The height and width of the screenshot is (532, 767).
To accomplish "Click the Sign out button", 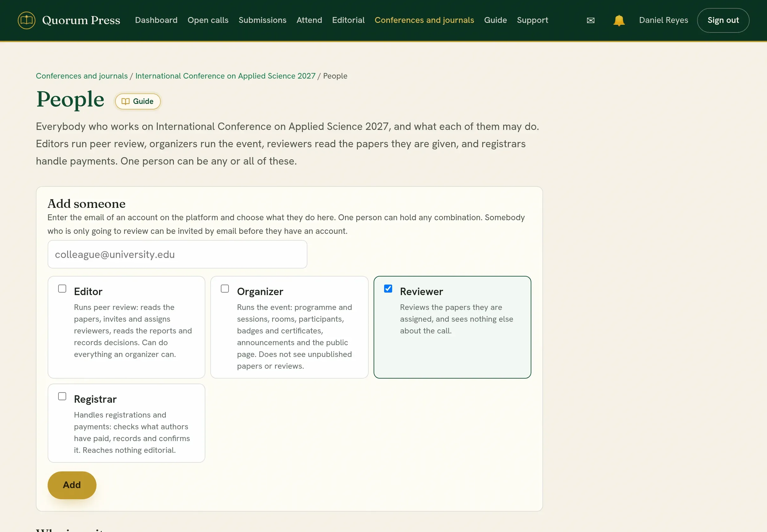I will [723, 20].
